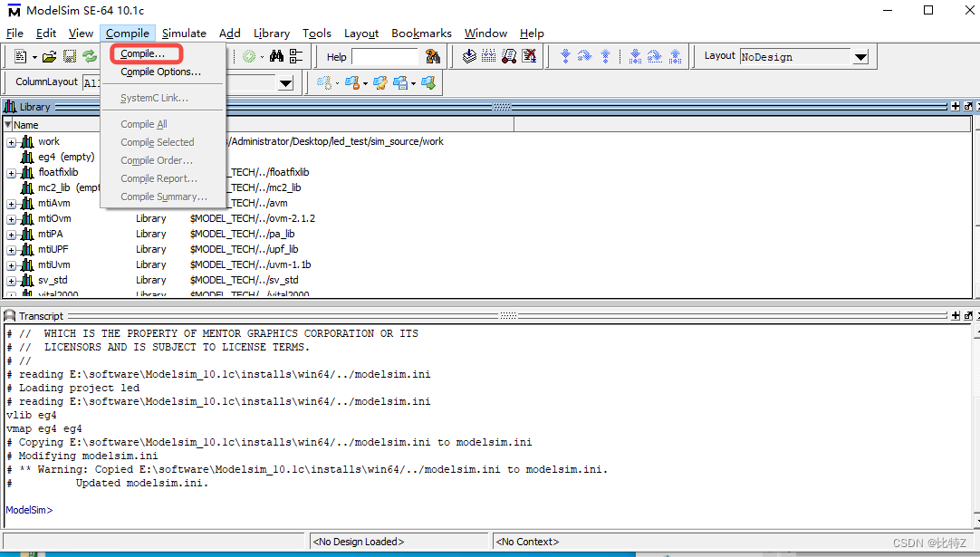Screen dimensions: 980x557
Task: Open the Simulate menu
Action: pyautogui.click(x=184, y=33)
